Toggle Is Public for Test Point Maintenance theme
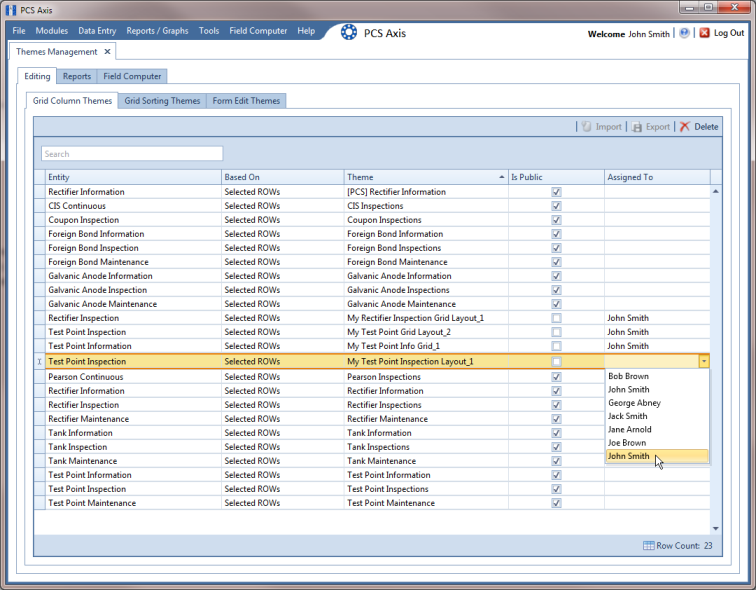The image size is (756, 590). [556, 503]
